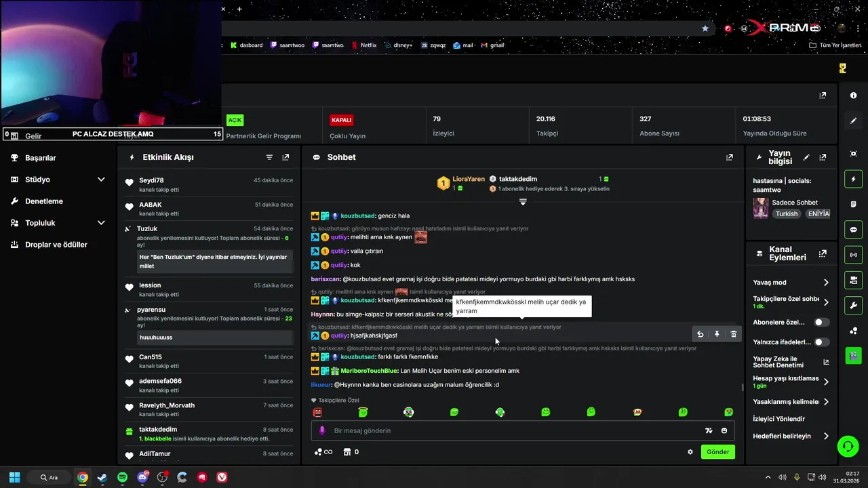Click Windows Start button on taskbar

tap(14, 477)
